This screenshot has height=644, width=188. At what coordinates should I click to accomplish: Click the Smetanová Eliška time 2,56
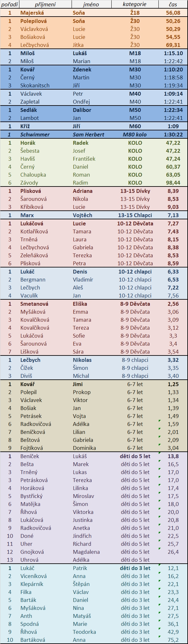[x=173, y=304]
